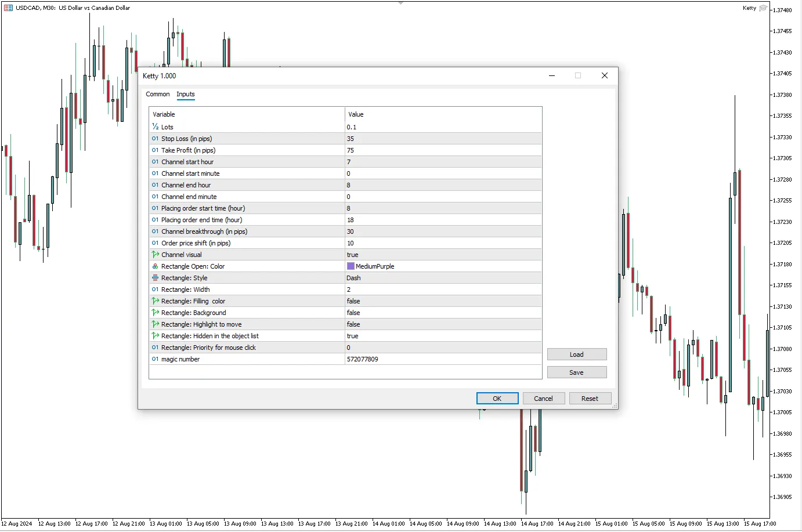Viewport: 802px width, 532px height.
Task: Open the Rectangle: Filling color value dropdown
Action: [443, 301]
